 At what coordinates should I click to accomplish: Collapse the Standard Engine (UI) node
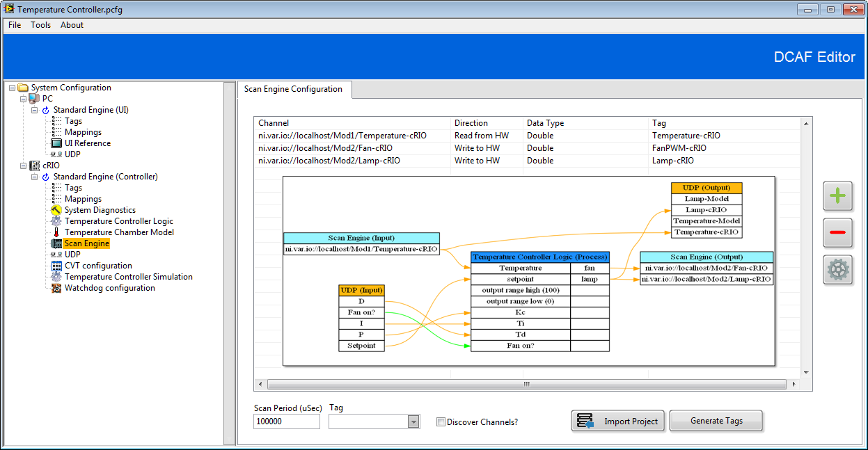(x=35, y=110)
